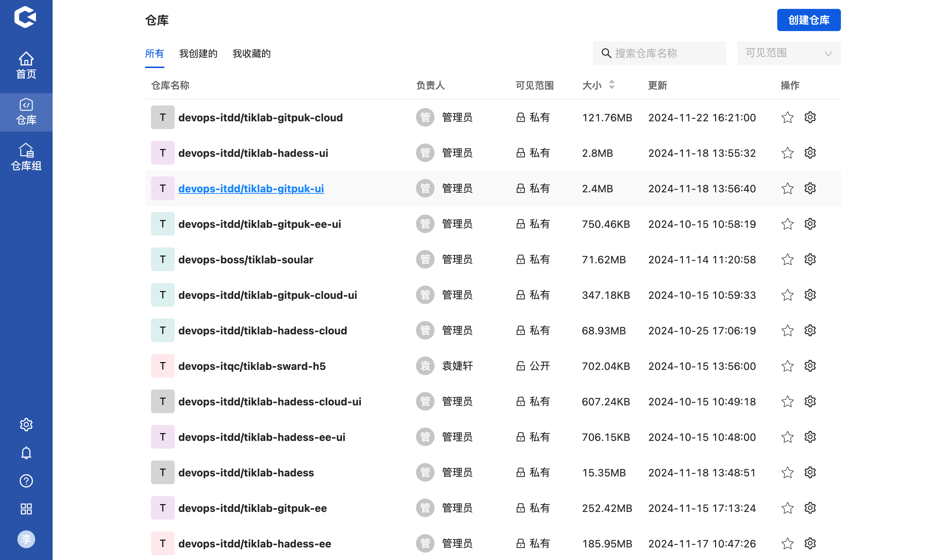Image resolution: width=929 pixels, height=560 pixels.
Task: Click the search magnifier icon
Action: click(606, 53)
